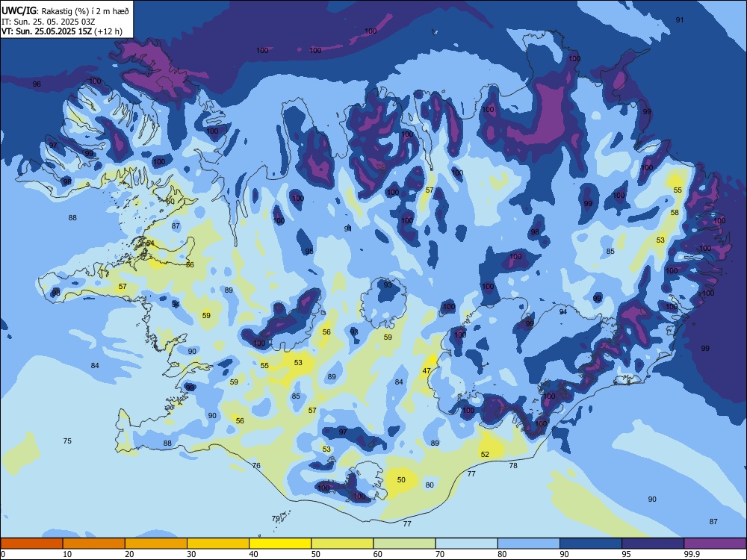
Task: Choose the pale green 60–70 legend swatch
Action: [404, 544]
